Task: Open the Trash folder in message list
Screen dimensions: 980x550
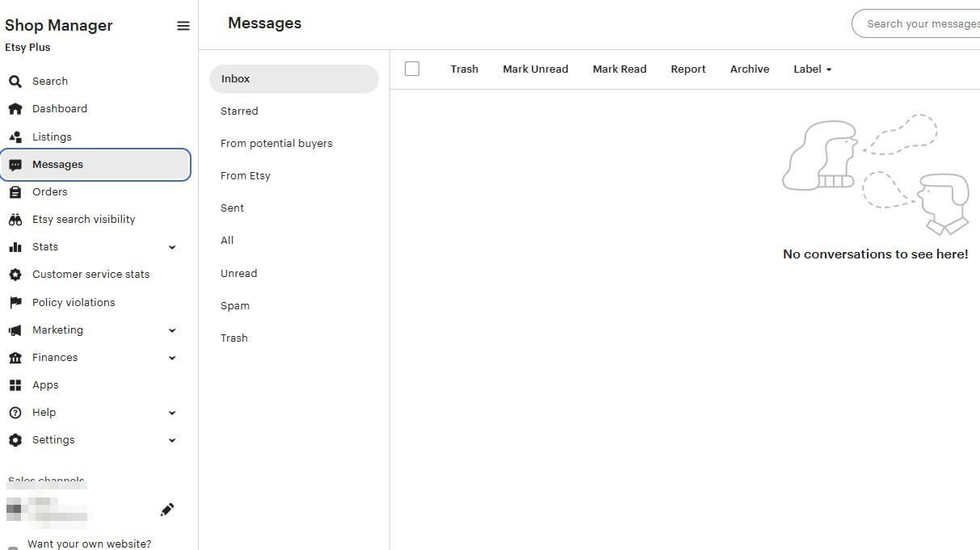Action: [x=234, y=338]
